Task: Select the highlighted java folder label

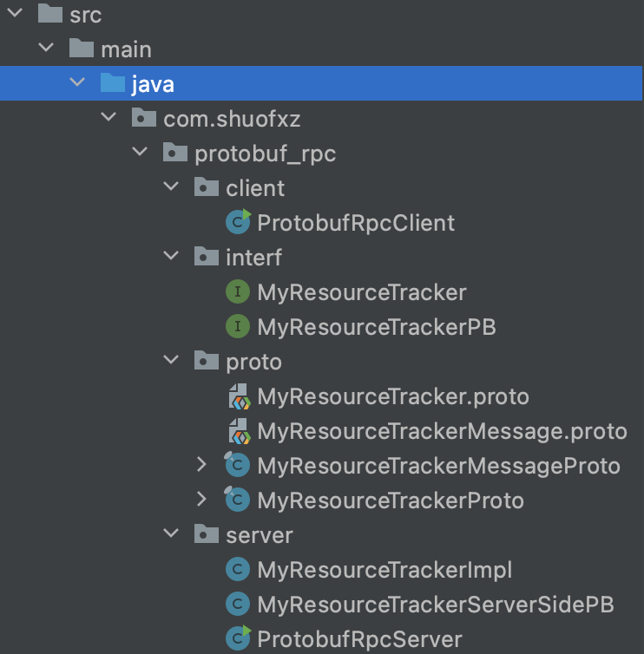Action: click(153, 85)
